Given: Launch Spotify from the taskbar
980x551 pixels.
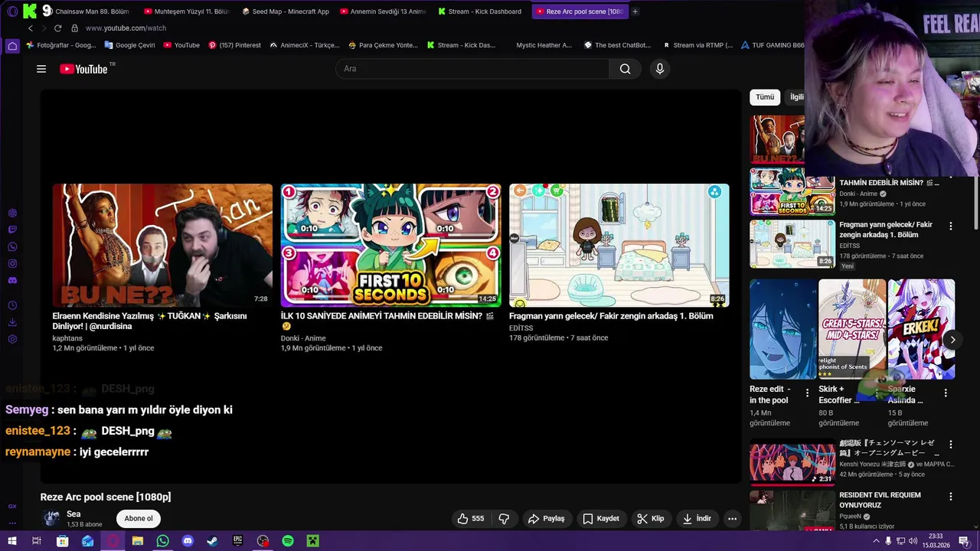Looking at the screenshot, I should coord(288,541).
